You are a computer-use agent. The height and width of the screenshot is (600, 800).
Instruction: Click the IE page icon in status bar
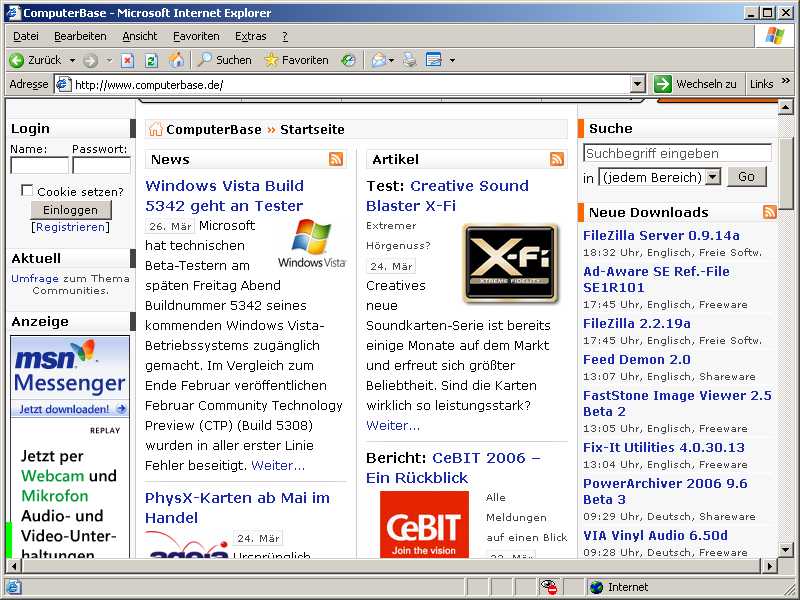tap(13, 587)
